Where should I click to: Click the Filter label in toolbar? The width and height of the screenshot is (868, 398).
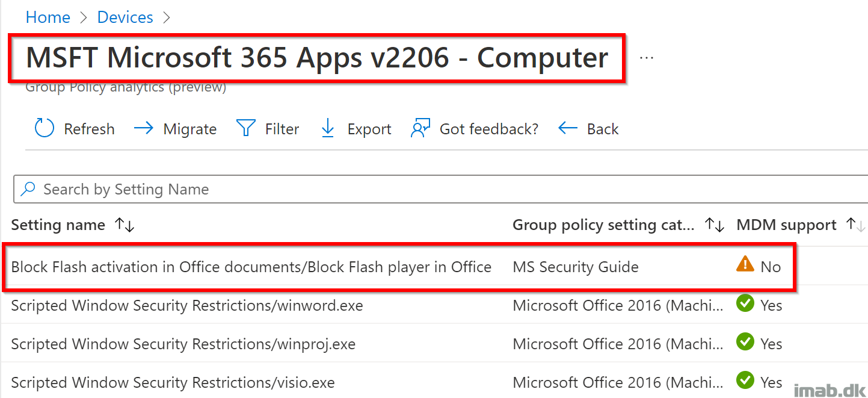(x=282, y=129)
